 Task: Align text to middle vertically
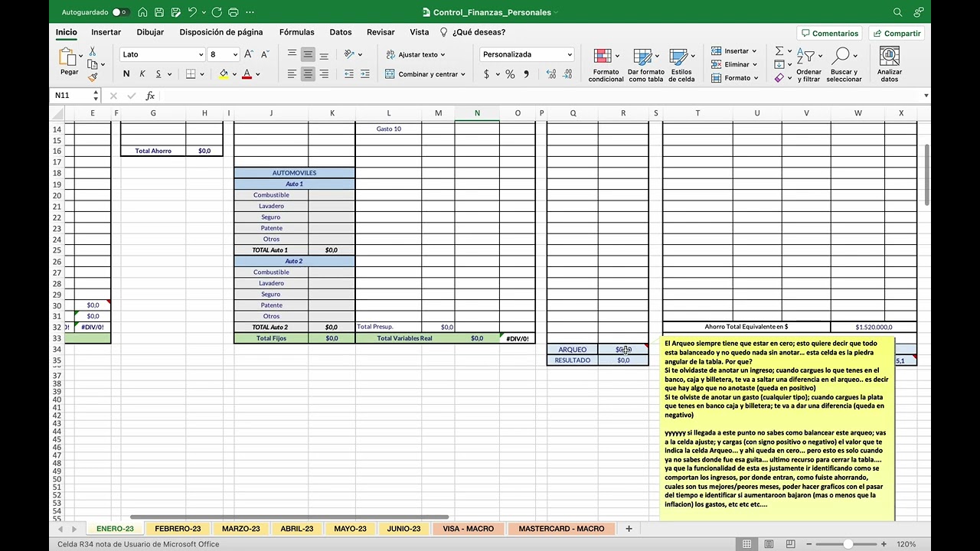[x=308, y=54]
